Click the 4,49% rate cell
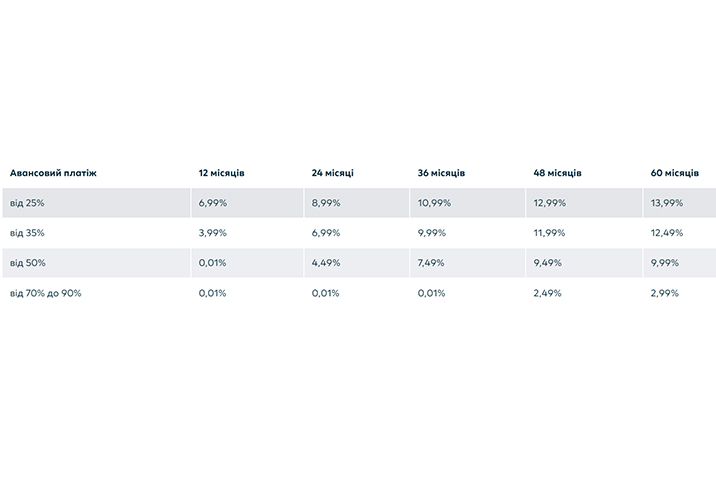This screenshot has width=716, height=477. 326,263
